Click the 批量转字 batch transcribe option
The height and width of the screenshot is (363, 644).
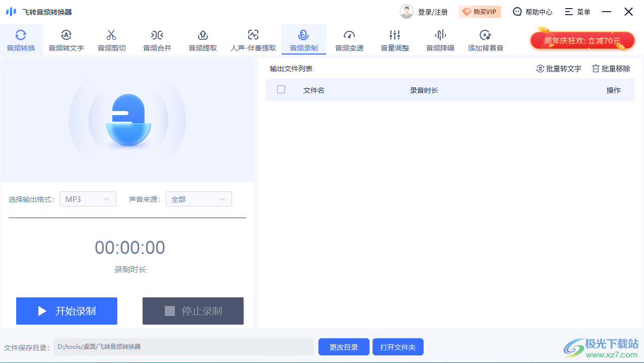point(559,69)
